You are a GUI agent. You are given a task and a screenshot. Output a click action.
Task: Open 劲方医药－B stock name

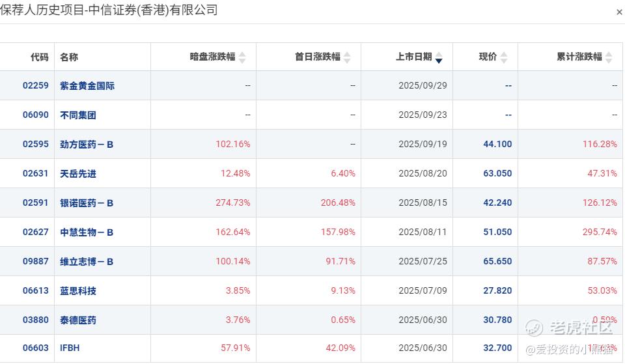click(x=87, y=145)
